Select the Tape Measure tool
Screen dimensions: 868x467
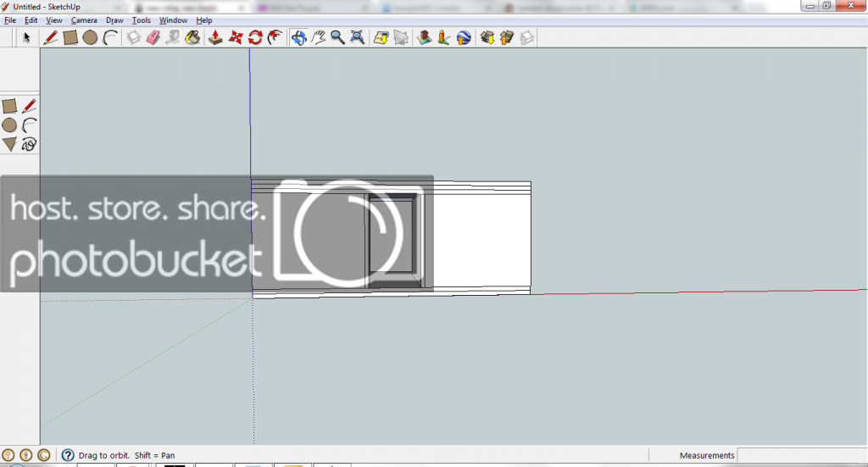pyautogui.click(x=173, y=37)
